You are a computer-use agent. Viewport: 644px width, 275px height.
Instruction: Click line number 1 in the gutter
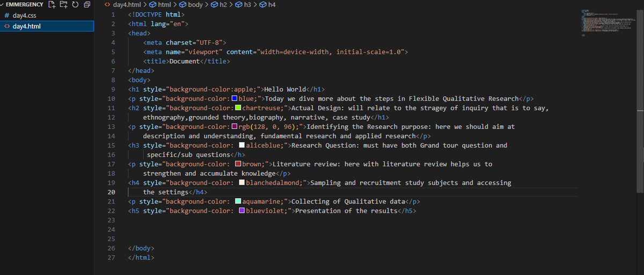pyautogui.click(x=113, y=15)
